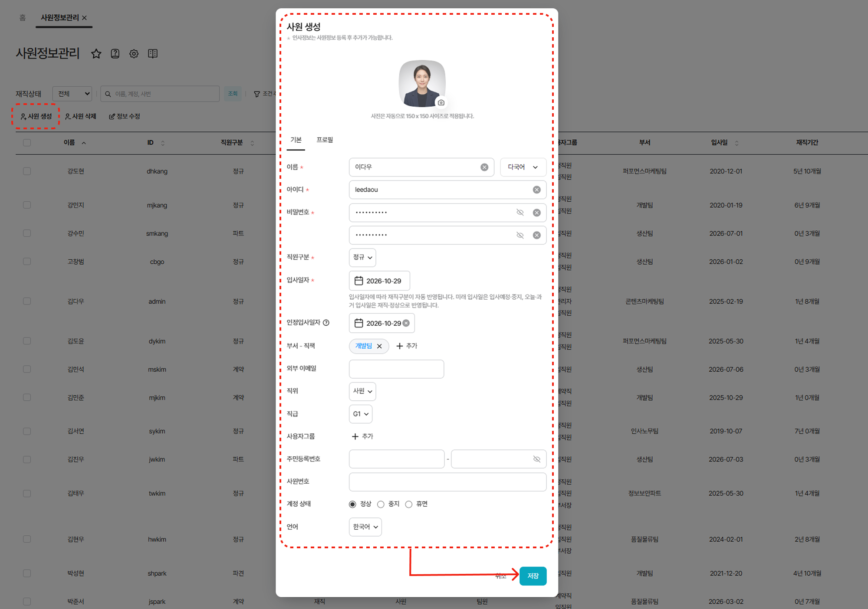
Task: Click the 저장 save button
Action: click(533, 576)
